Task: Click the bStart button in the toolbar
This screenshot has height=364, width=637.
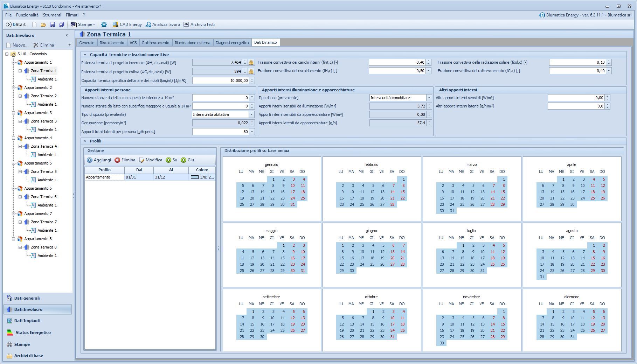Action: [x=16, y=24]
